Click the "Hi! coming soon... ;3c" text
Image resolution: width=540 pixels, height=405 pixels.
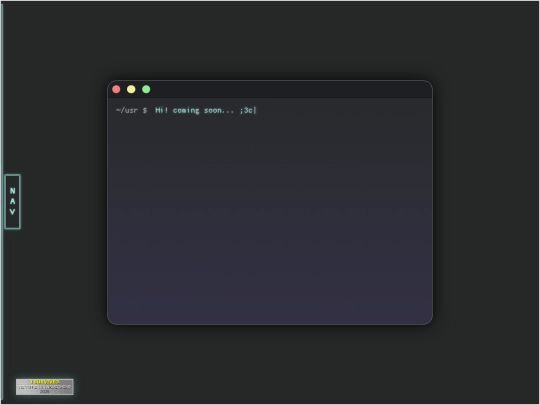point(205,111)
